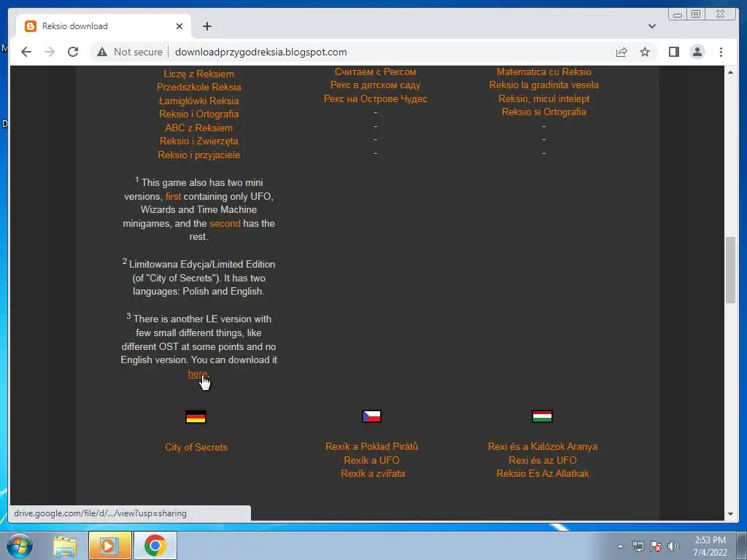The image size is (747, 560).
Task: Reload the Reksio download page
Action: (73, 52)
